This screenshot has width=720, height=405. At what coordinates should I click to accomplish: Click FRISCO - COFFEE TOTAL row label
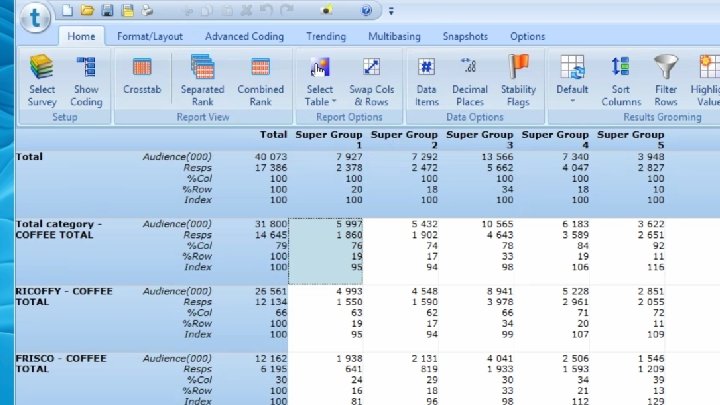click(61, 363)
